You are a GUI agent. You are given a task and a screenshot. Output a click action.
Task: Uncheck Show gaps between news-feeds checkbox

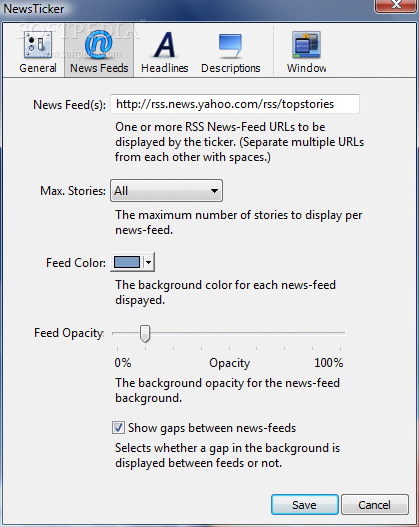coord(118,428)
